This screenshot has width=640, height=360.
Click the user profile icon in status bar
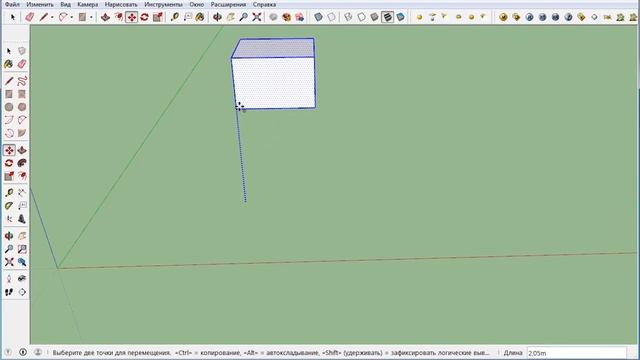click(x=38, y=352)
